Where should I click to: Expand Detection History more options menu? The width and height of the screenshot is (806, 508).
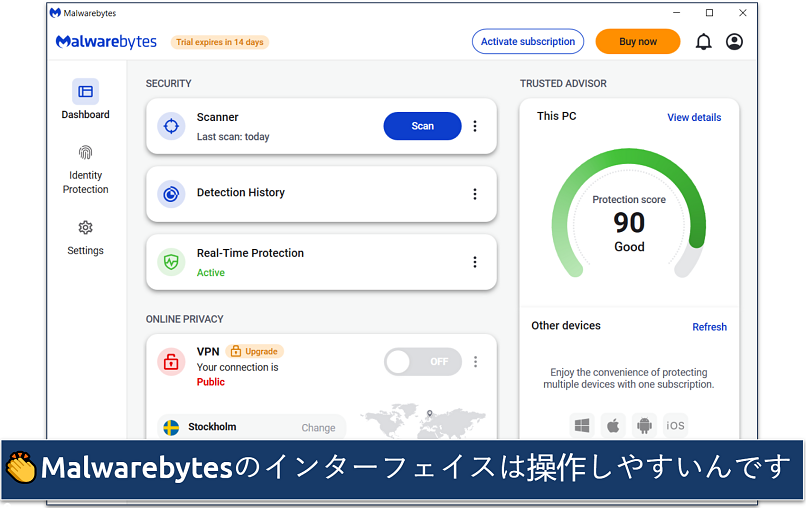click(x=475, y=194)
